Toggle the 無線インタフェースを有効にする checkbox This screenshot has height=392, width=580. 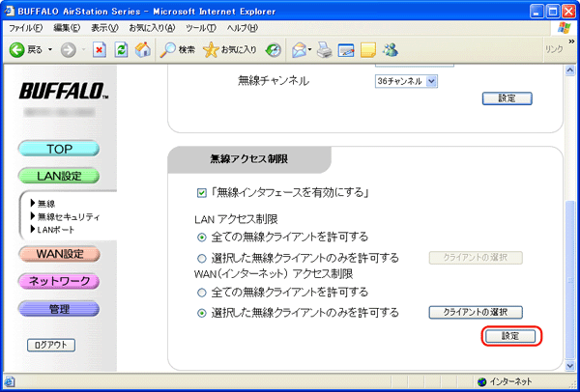[201, 192]
